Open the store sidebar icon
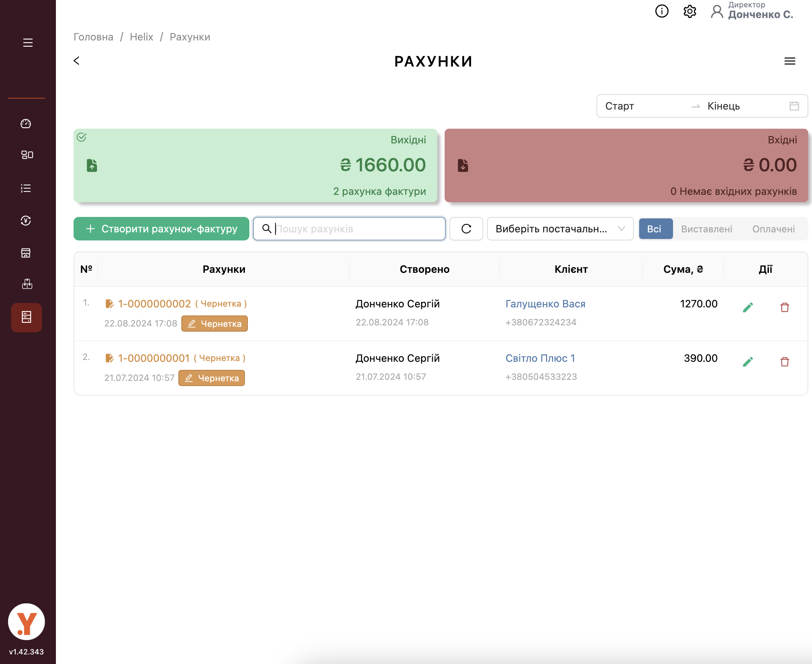Screen dimensions: 812x664 click(x=26, y=253)
